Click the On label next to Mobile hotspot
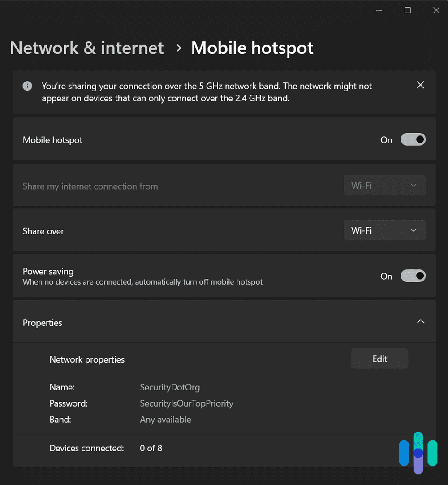This screenshot has width=448, height=485. (386, 140)
